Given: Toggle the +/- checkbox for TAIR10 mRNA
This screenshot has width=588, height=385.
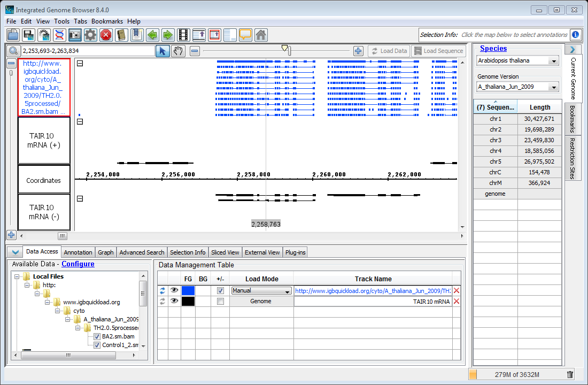Looking at the screenshot, I should 220,302.
